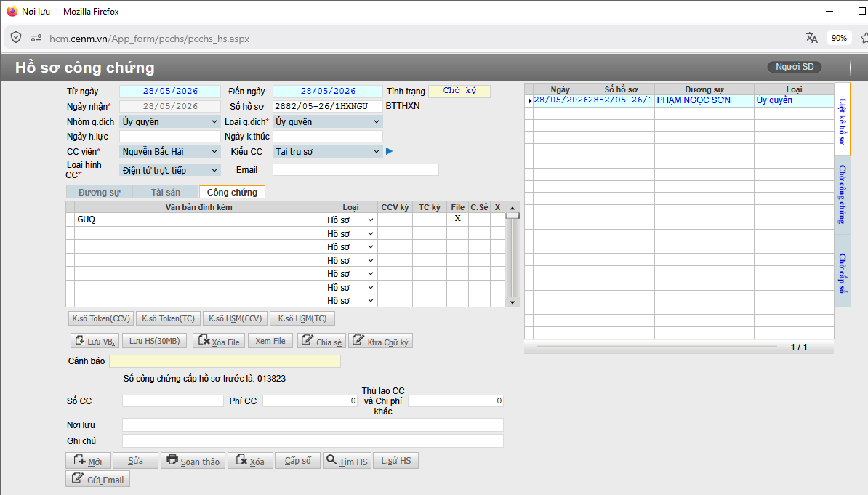Click the Đến ngày date field

pyautogui.click(x=328, y=91)
